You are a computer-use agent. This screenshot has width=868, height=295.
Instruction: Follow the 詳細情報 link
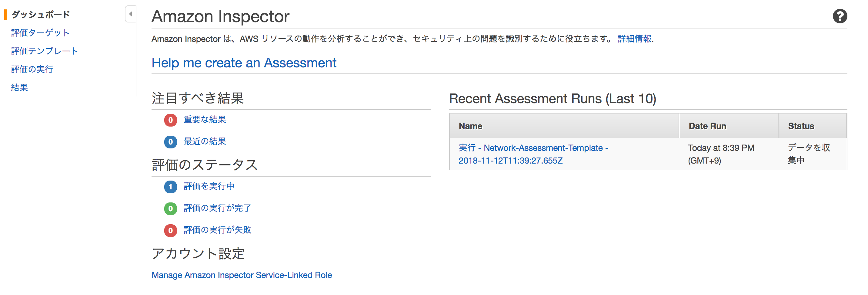(x=635, y=39)
